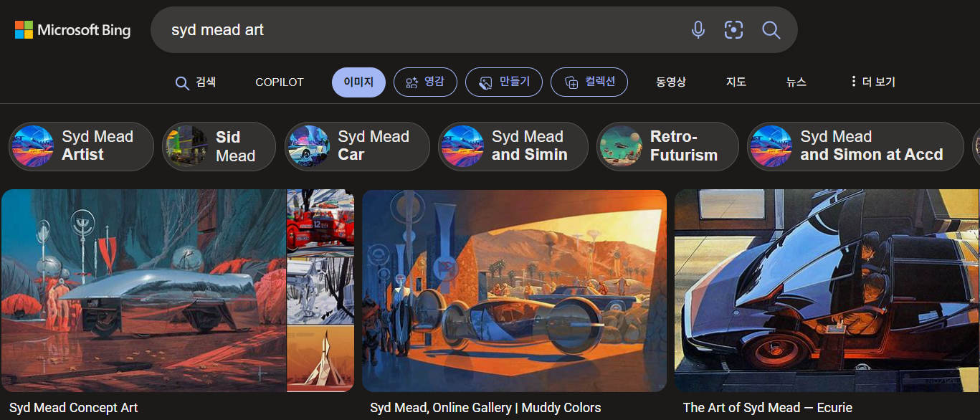Submit search with magnifying glass icon

[x=771, y=30]
